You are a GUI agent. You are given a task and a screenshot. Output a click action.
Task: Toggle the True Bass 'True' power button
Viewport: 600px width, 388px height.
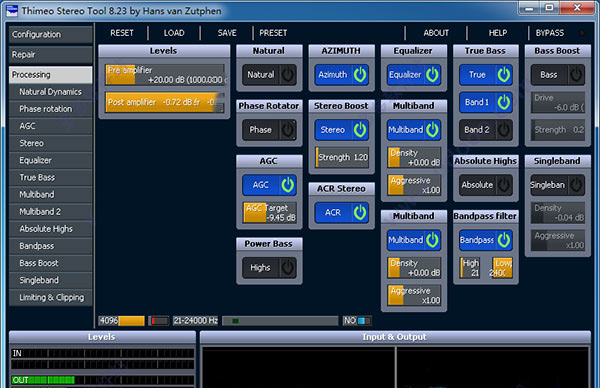pyautogui.click(x=486, y=75)
